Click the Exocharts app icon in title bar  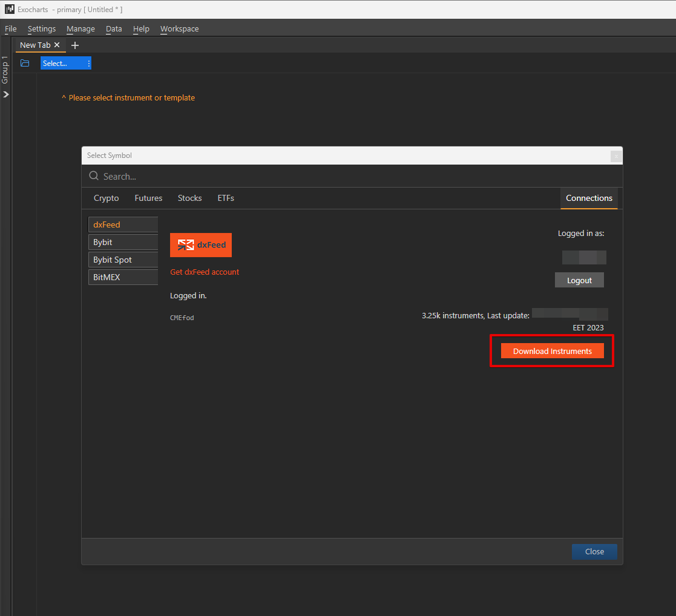point(10,10)
